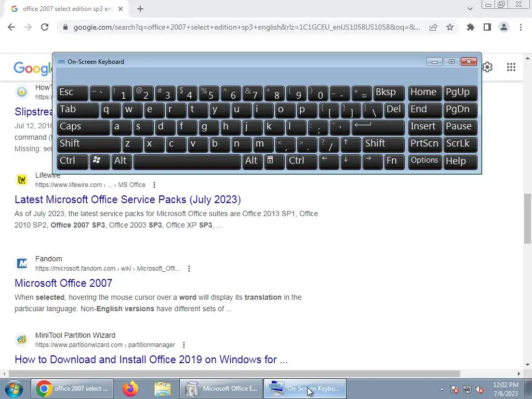The height and width of the screenshot is (399, 532).
Task: Toggle ScrLk key on On-Screen Keyboard
Action: click(x=460, y=144)
